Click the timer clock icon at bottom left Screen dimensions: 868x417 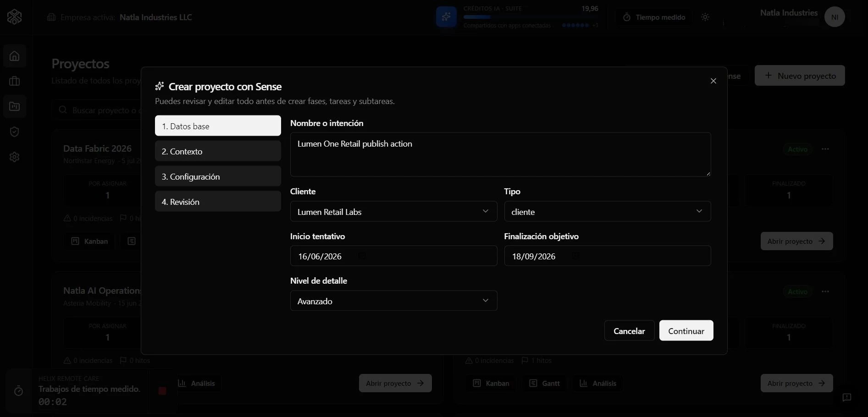pyautogui.click(x=19, y=391)
